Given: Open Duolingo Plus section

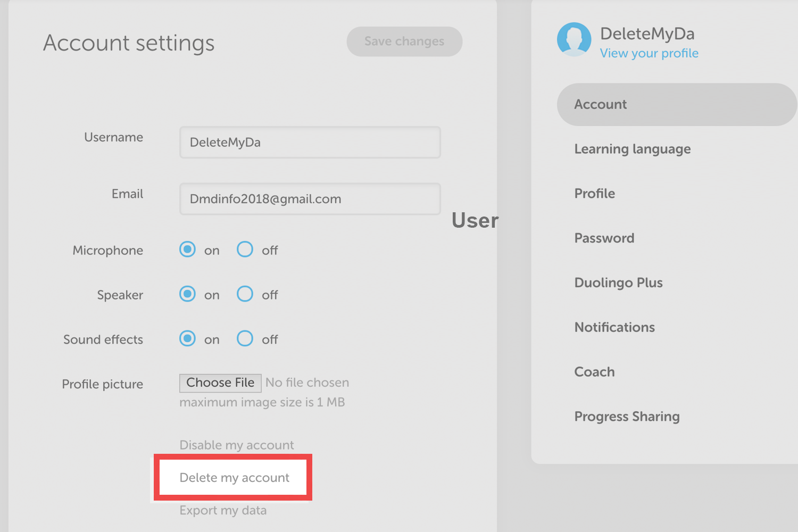Looking at the screenshot, I should click(619, 282).
